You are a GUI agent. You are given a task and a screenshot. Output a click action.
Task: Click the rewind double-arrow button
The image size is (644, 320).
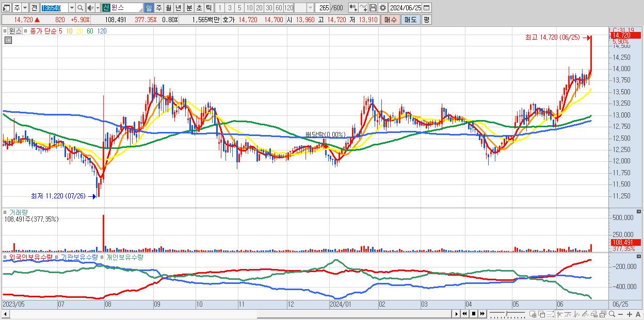[x=465, y=314]
